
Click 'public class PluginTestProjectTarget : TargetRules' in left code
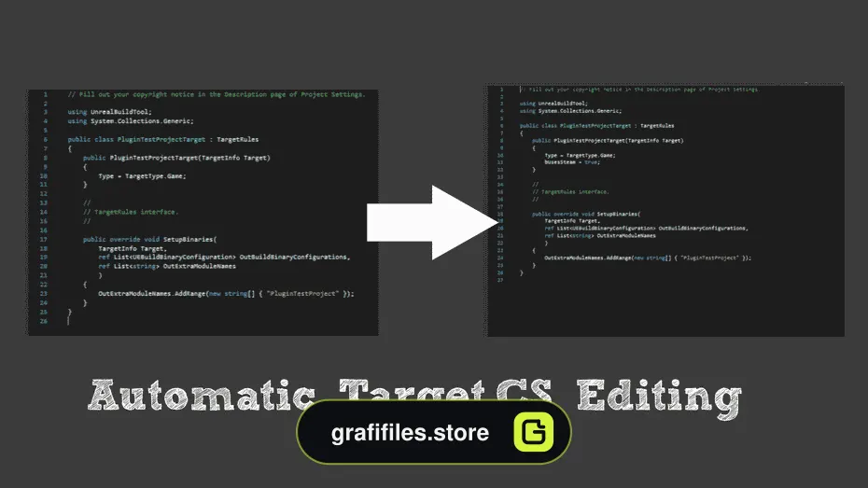162,139
